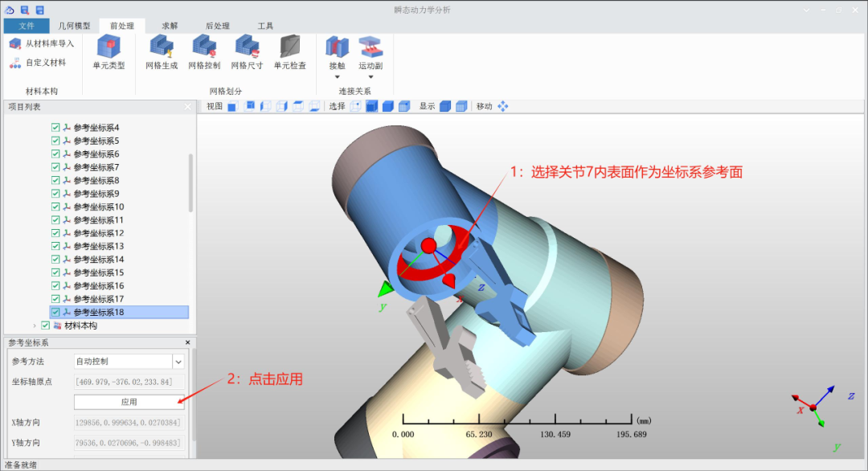
Task: Click the 移动 move arrows icon
Action: pyautogui.click(x=502, y=106)
